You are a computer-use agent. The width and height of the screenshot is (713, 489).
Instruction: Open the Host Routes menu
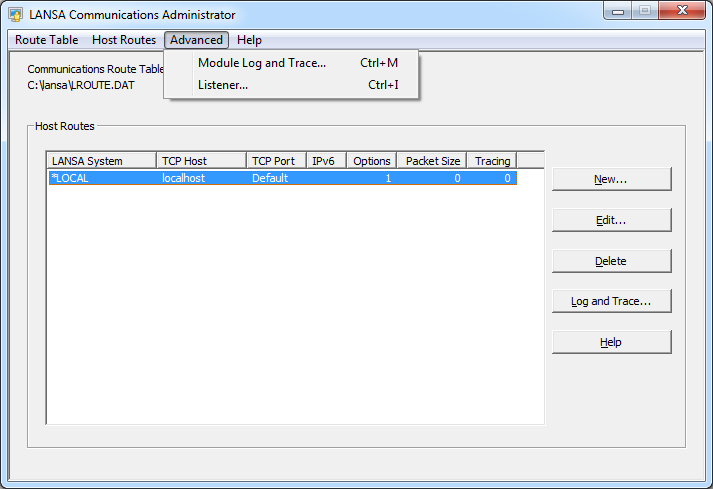(x=124, y=40)
